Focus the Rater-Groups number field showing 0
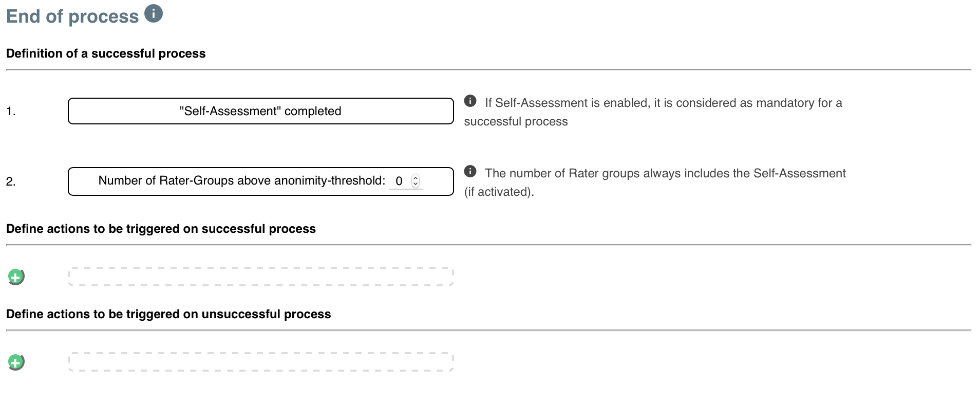The width and height of the screenshot is (980, 403). (x=406, y=181)
